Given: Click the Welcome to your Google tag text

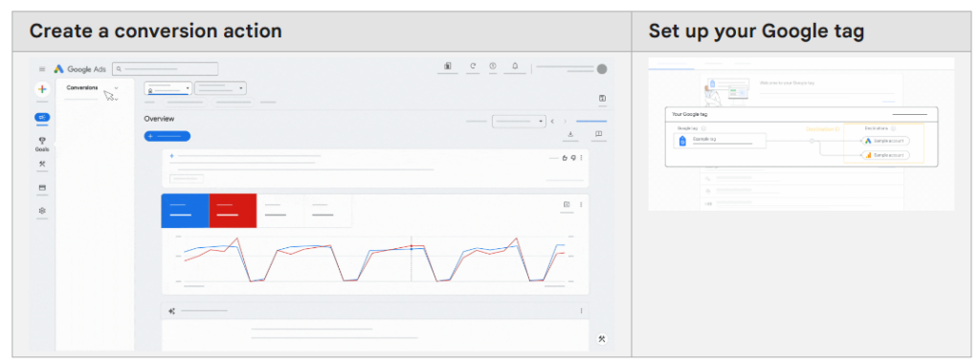Looking at the screenshot, I should pyautogui.click(x=787, y=82).
